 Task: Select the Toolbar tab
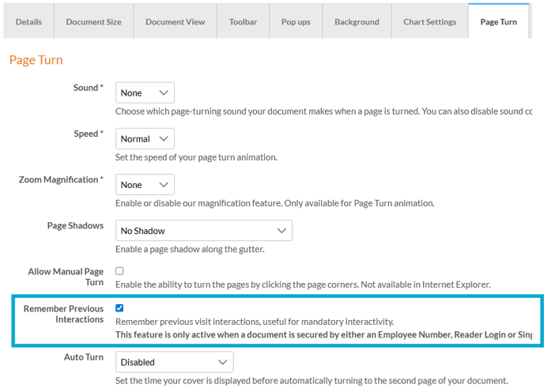click(x=243, y=21)
